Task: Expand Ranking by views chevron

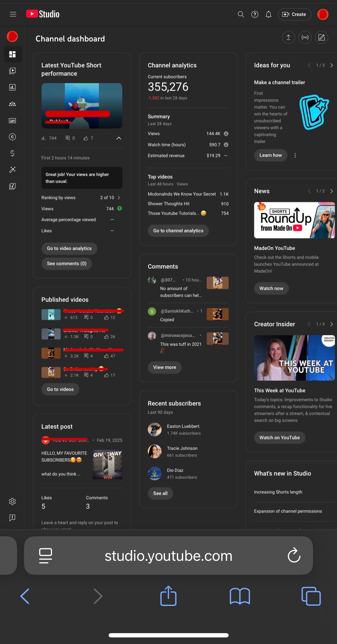Action: pos(119,198)
